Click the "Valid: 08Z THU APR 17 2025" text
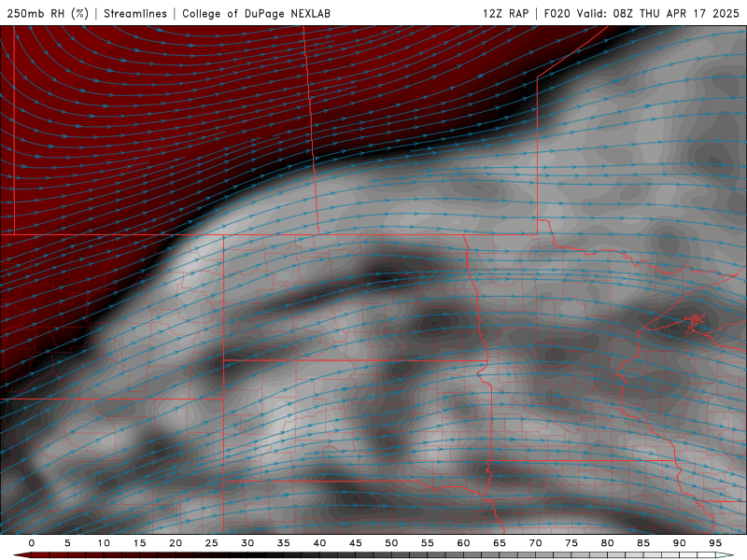Viewport: 747px width, 560px height. [x=658, y=13]
